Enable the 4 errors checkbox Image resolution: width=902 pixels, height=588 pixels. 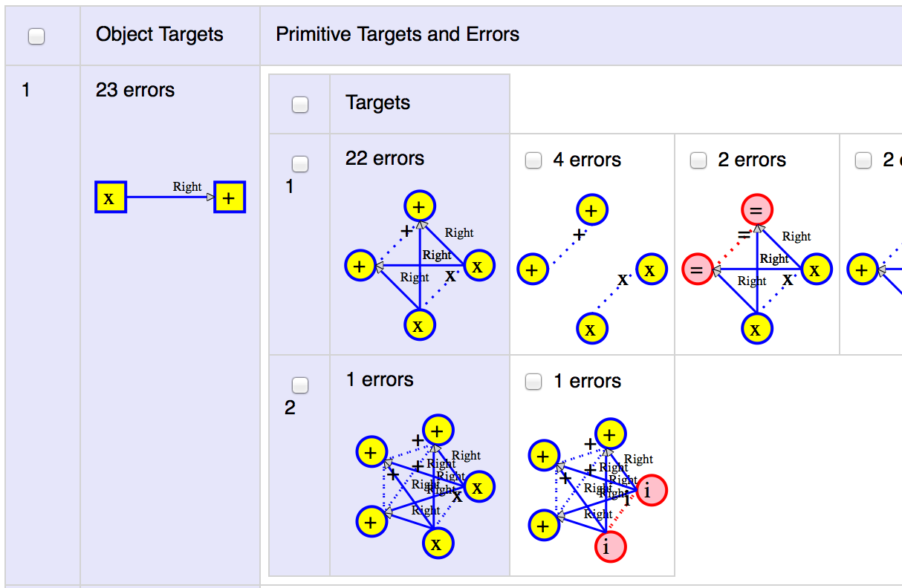point(533,160)
